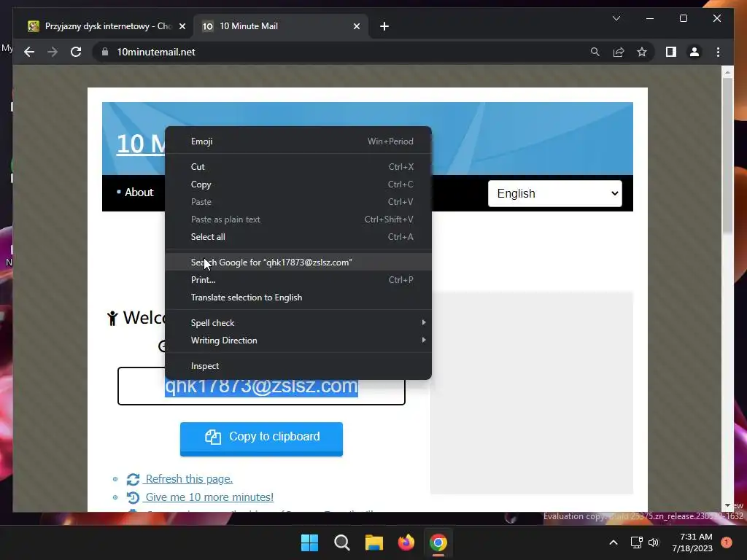Click the browser forward arrow
The image size is (747, 560).
click(53, 52)
